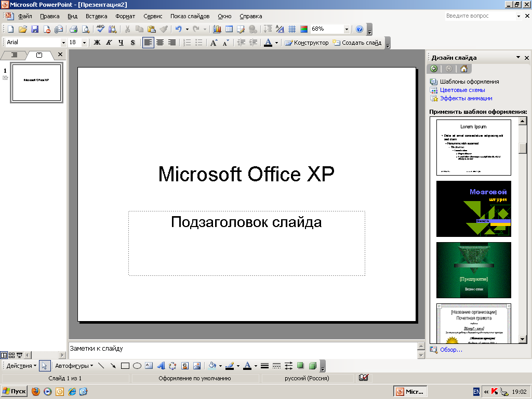The height and width of the screenshot is (399, 532).
Task: Apply the Мозговой штурм design template
Action: click(x=474, y=209)
